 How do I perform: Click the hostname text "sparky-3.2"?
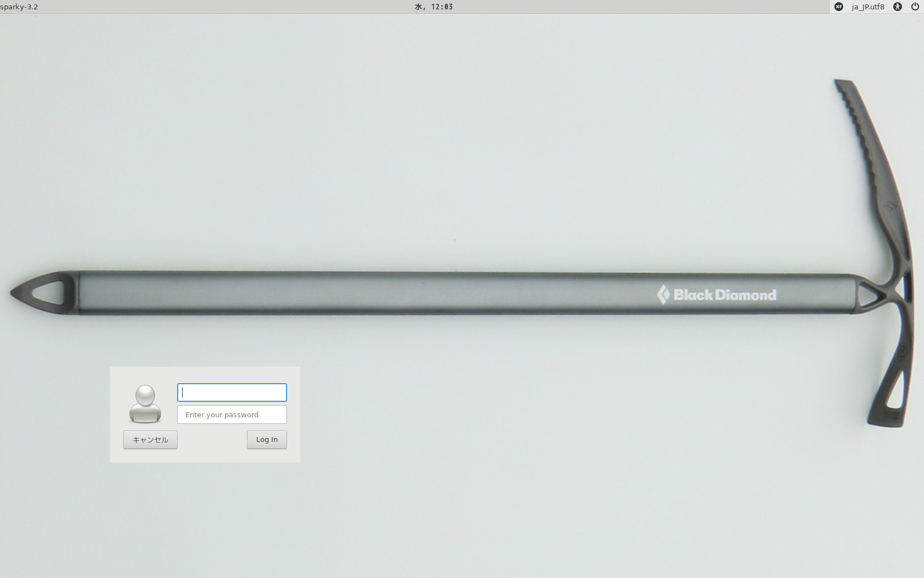pyautogui.click(x=19, y=7)
